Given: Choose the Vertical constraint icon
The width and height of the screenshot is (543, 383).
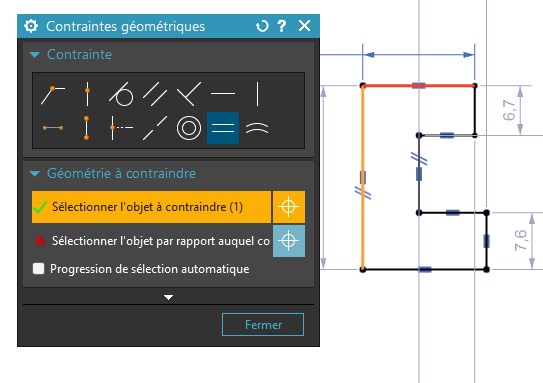Looking at the screenshot, I should 257,94.
